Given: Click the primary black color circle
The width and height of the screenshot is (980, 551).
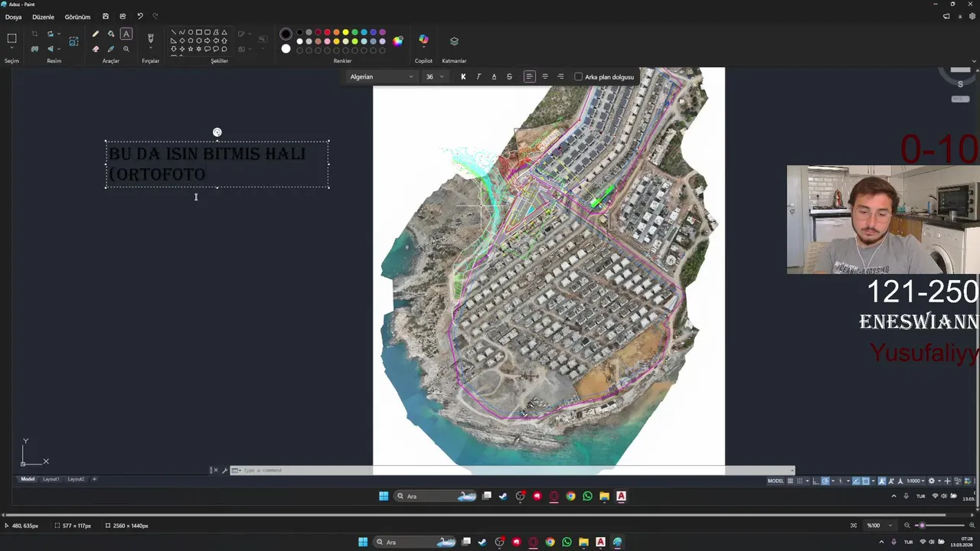Looking at the screenshot, I should 286,34.
